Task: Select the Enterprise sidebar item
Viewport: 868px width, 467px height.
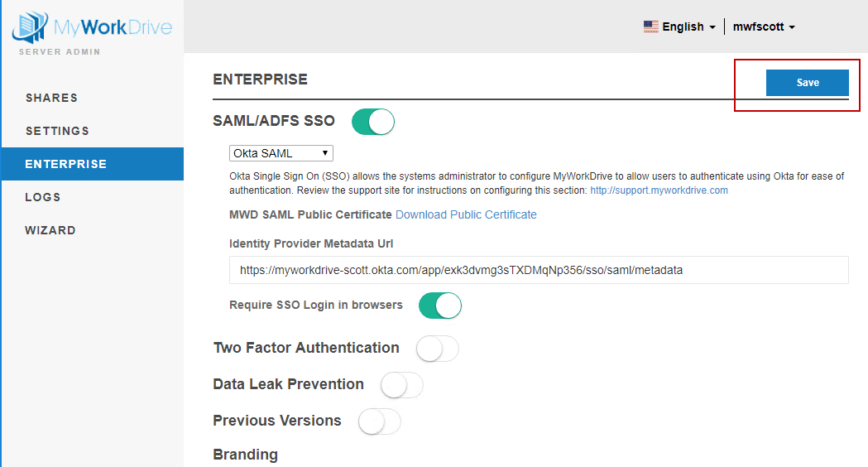Action: click(66, 164)
